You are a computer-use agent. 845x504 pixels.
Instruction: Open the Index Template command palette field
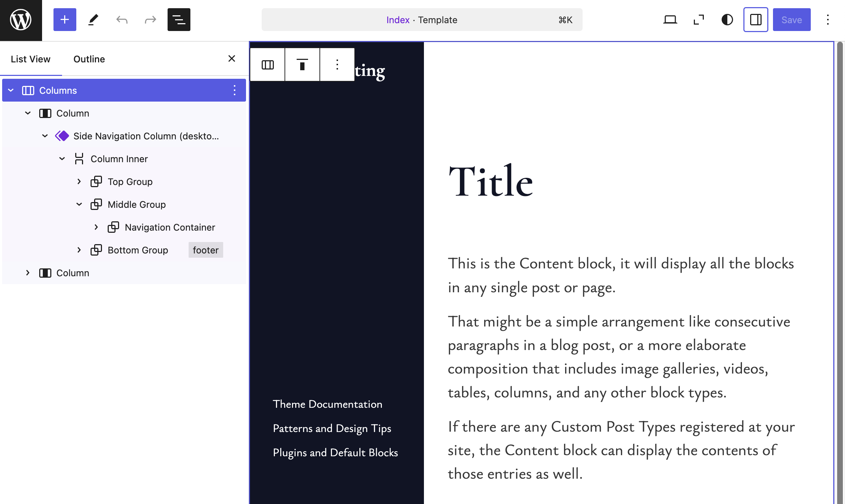pyautogui.click(x=422, y=20)
